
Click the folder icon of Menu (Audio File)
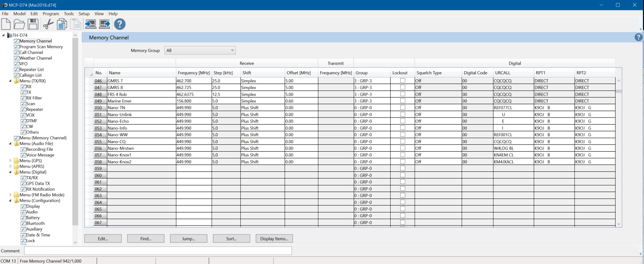[x=16, y=144]
